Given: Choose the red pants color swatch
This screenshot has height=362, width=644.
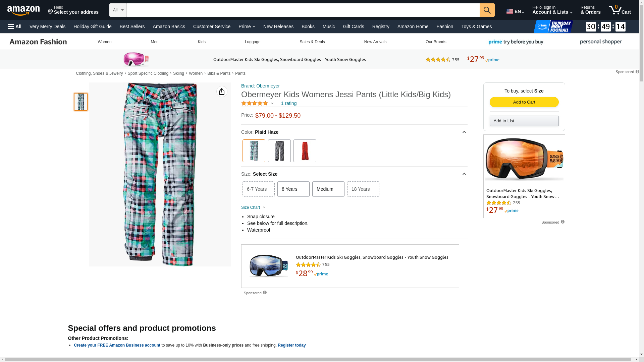Looking at the screenshot, I should pyautogui.click(x=305, y=151).
